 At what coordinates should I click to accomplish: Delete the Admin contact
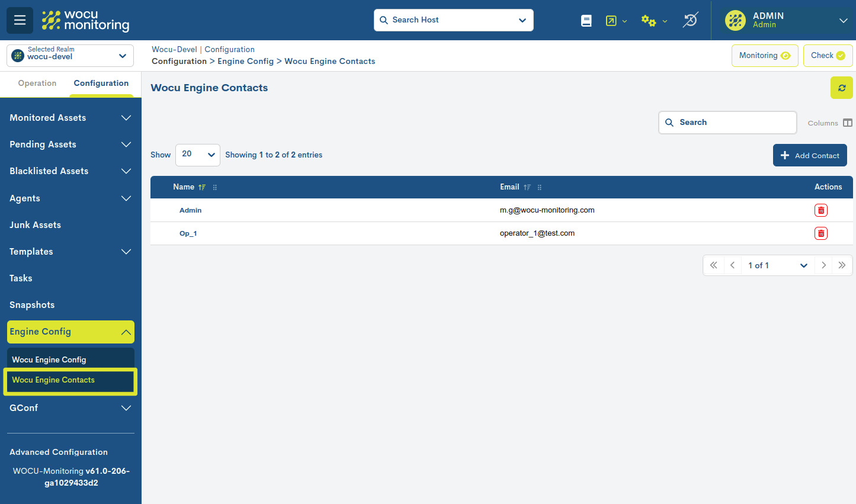pos(821,210)
